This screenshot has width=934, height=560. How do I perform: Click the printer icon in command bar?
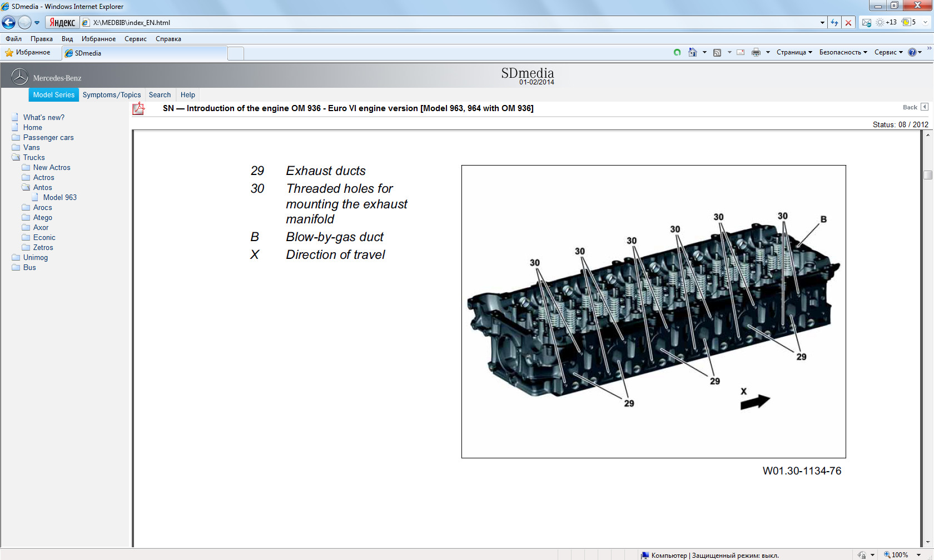(x=756, y=52)
